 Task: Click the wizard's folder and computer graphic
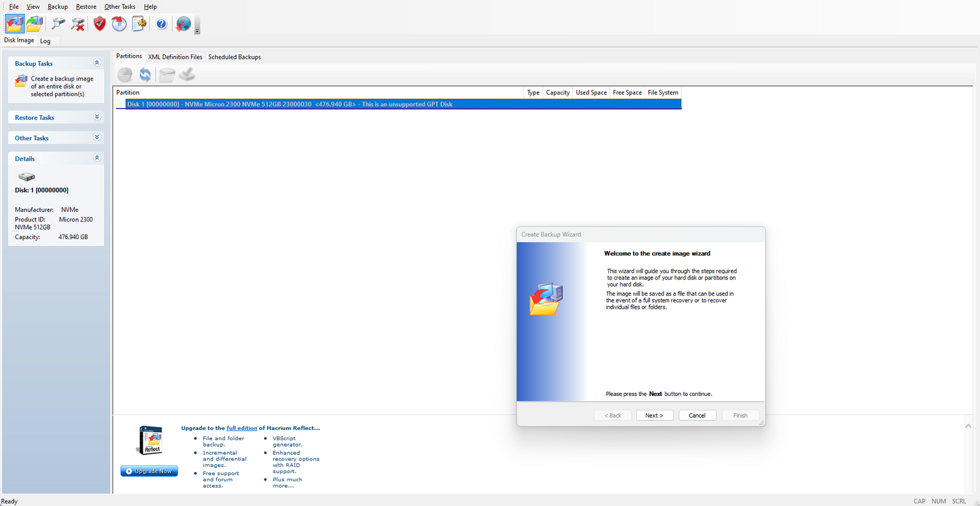pos(546,299)
